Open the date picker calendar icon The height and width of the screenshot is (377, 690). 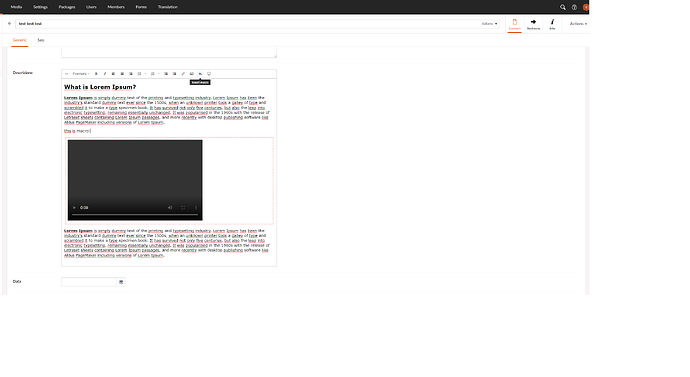121,282
